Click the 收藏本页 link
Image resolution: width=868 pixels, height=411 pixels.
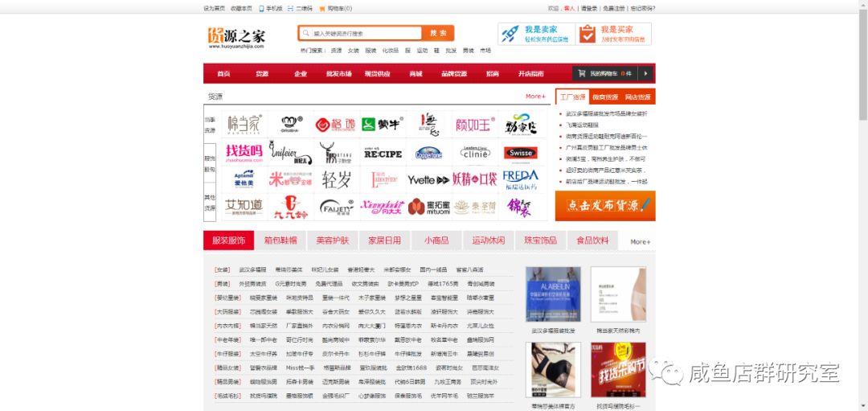(241, 8)
